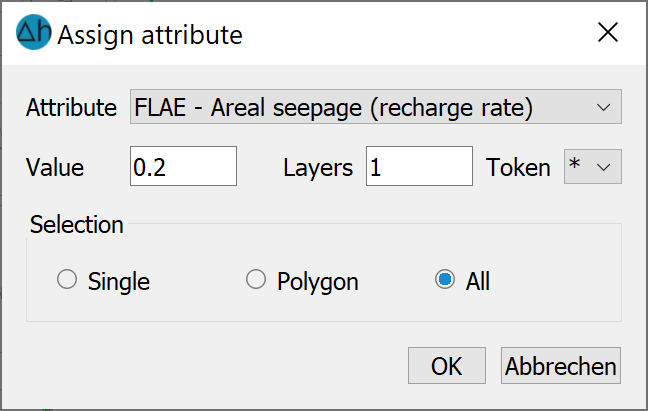Click into the Value field showing 0.2
648x411 pixels.
pyautogui.click(x=183, y=166)
